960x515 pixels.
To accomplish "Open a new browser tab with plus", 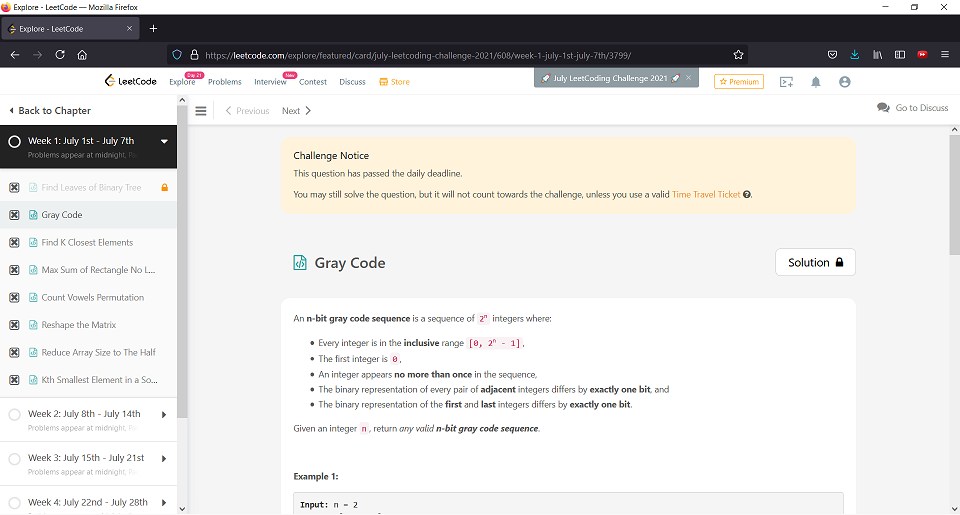I will [x=154, y=29].
